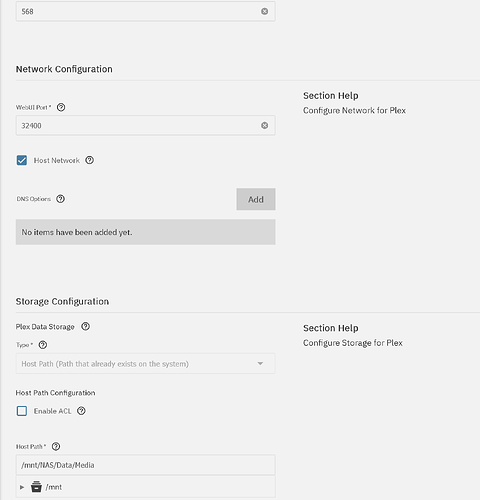
Task: Tick the Enable ACL checkbox
Action: tap(22, 411)
